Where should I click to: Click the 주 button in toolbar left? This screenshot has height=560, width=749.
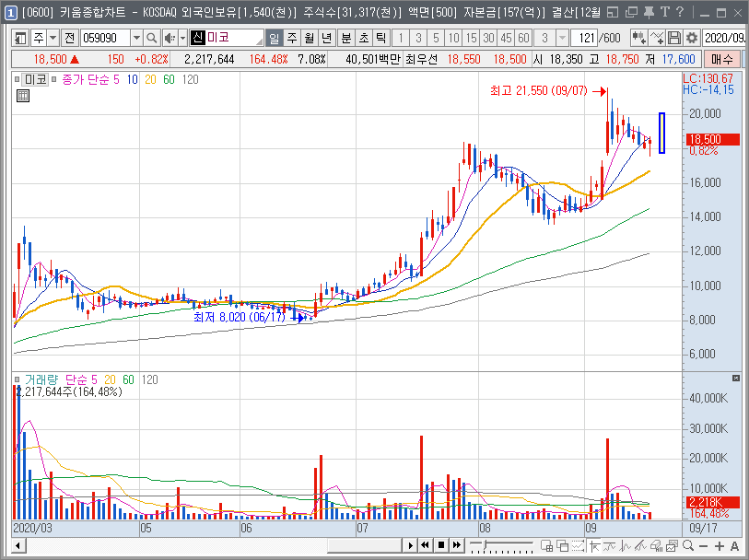pyautogui.click(x=39, y=38)
